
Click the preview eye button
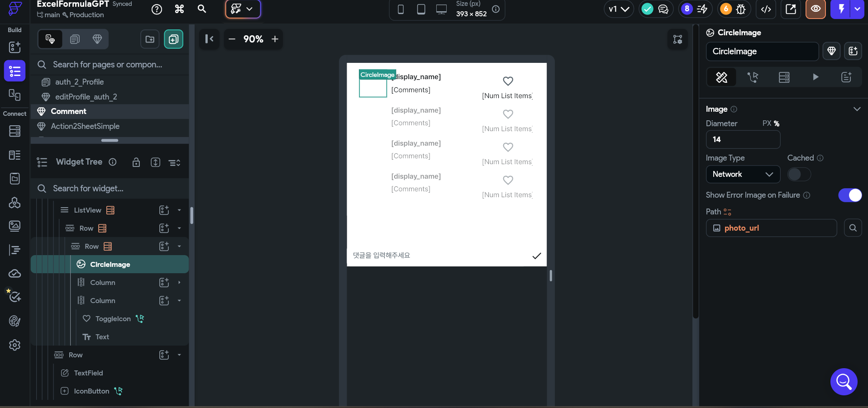coord(816,9)
